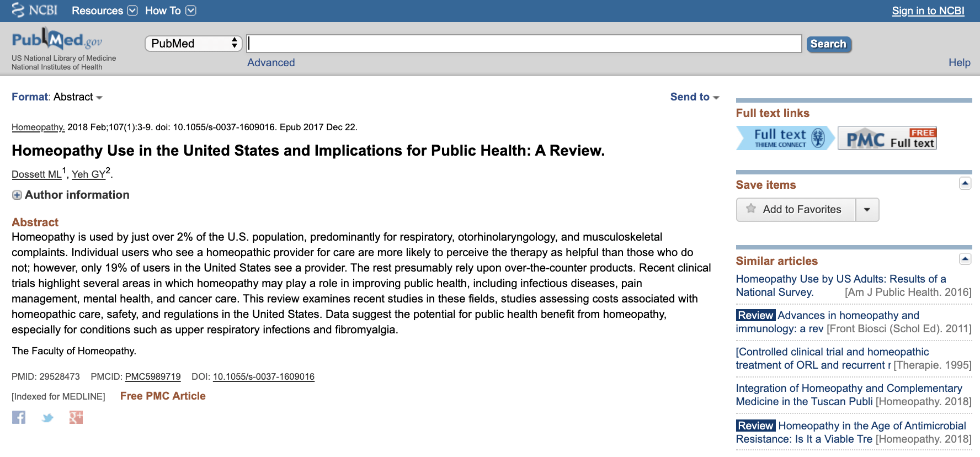Open the Send to dropdown
The width and height of the screenshot is (980, 457).
click(694, 97)
